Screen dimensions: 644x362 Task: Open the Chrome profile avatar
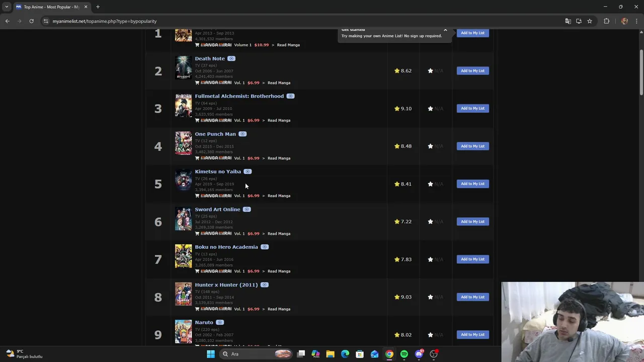pos(624,21)
